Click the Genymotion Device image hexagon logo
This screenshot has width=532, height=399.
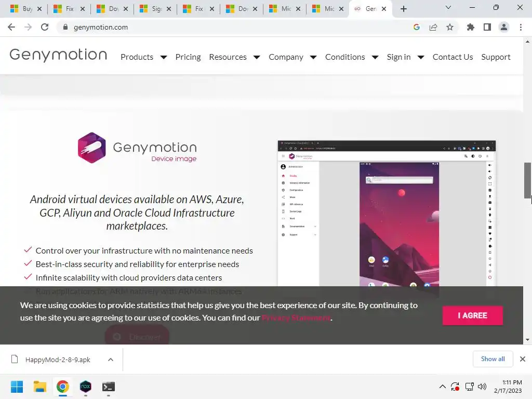pyautogui.click(x=91, y=148)
